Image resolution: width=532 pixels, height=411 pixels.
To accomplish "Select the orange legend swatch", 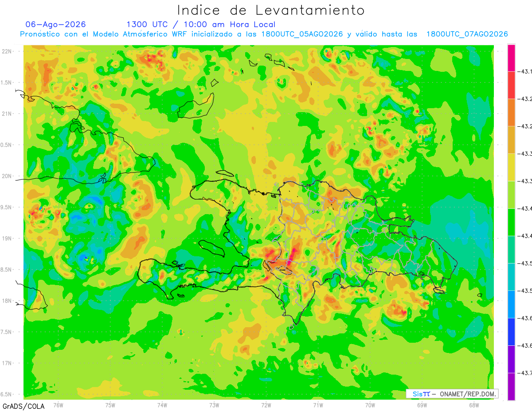I will [x=511, y=112].
